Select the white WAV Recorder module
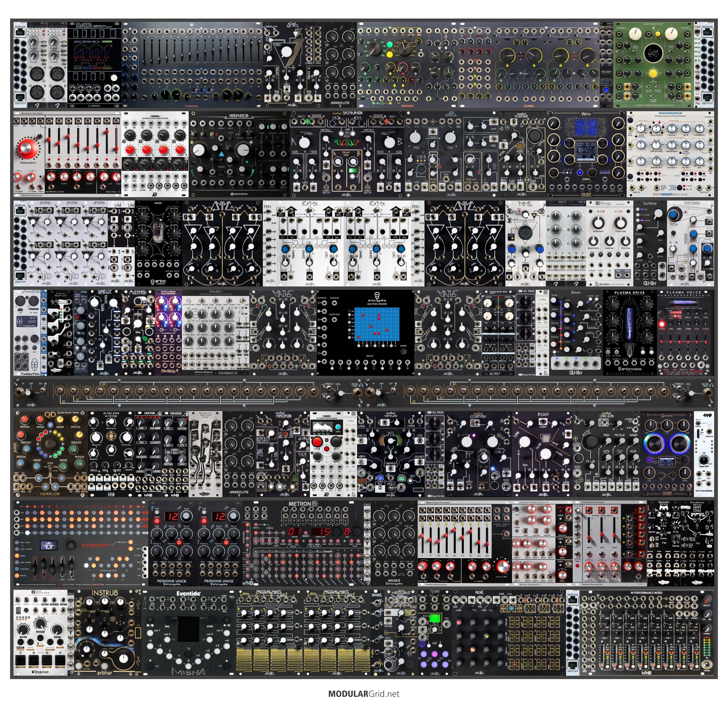The image size is (728, 701). coord(704,454)
